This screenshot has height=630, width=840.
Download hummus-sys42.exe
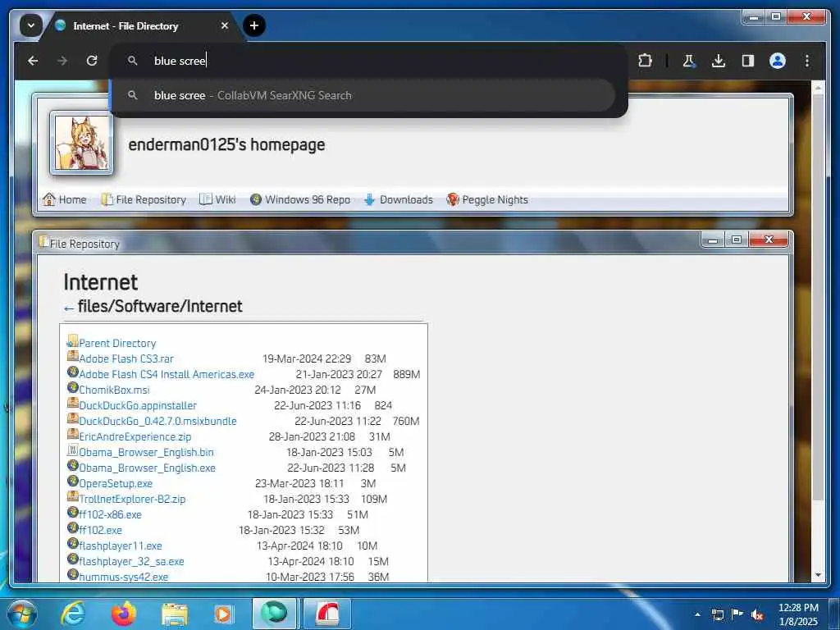[x=124, y=577]
